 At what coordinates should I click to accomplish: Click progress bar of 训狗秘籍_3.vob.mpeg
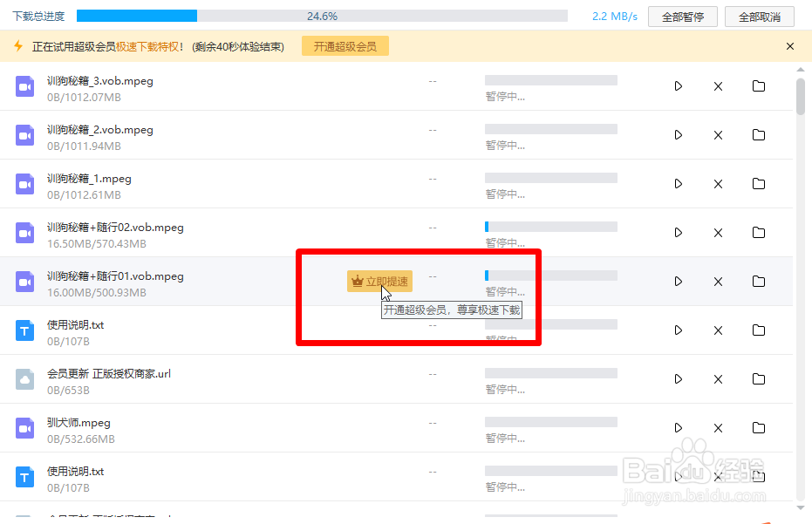(551, 79)
